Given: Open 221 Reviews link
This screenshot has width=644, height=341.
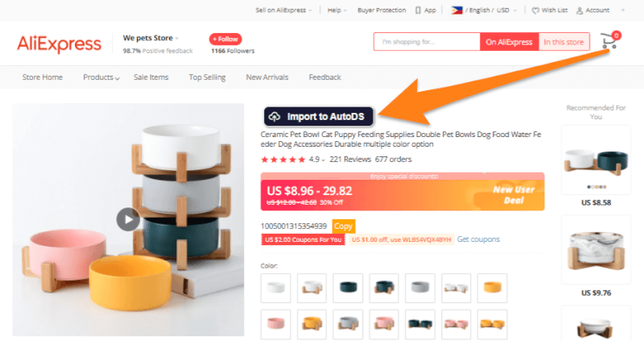Looking at the screenshot, I should [x=350, y=159].
